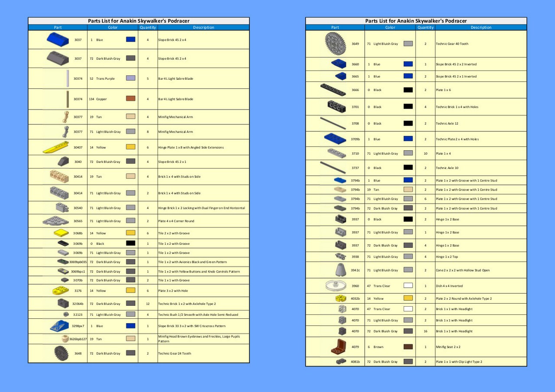Click the black 3666 plate 1 x 6 image

click(333, 90)
